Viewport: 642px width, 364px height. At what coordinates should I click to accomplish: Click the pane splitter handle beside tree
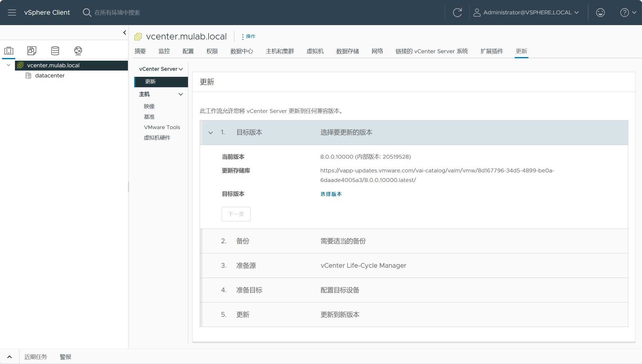(x=129, y=187)
